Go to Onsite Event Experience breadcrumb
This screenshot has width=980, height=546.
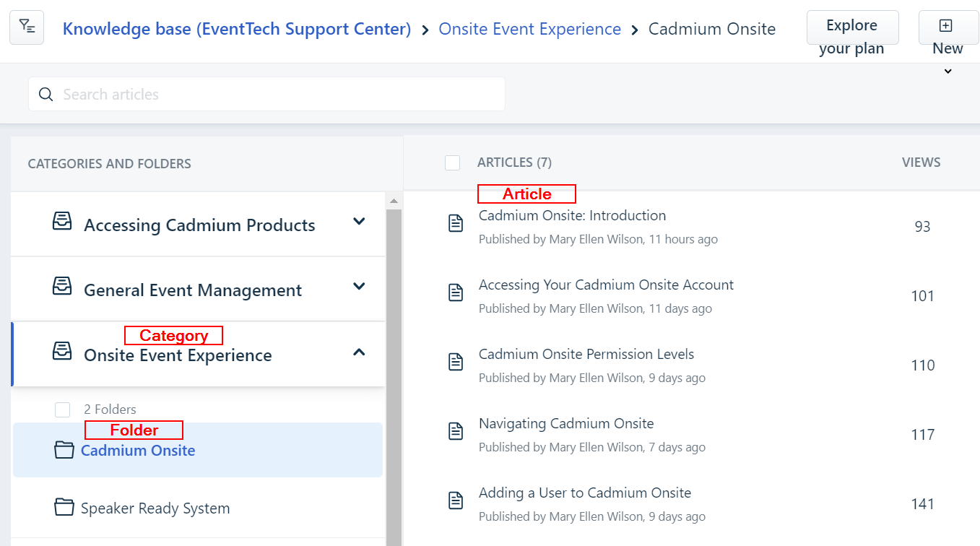(x=530, y=29)
